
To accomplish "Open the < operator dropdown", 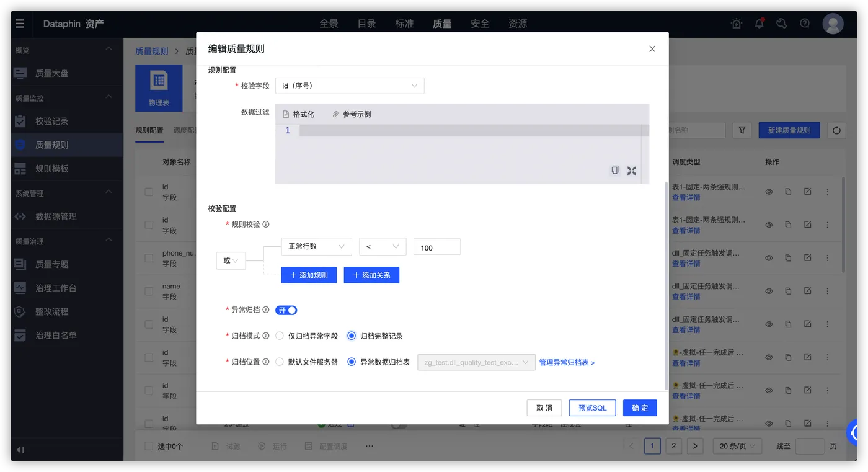I will coord(383,246).
